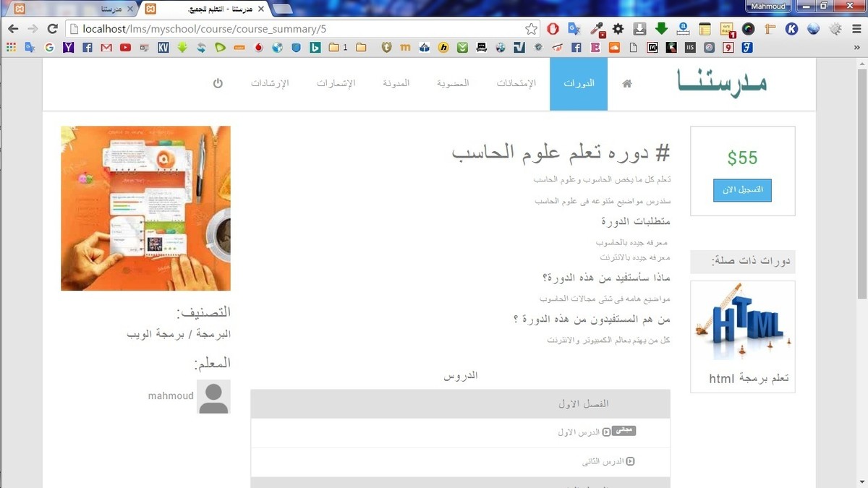868x488 pixels.
Task: Bookmark this page with the star icon
Action: pyautogui.click(x=531, y=29)
